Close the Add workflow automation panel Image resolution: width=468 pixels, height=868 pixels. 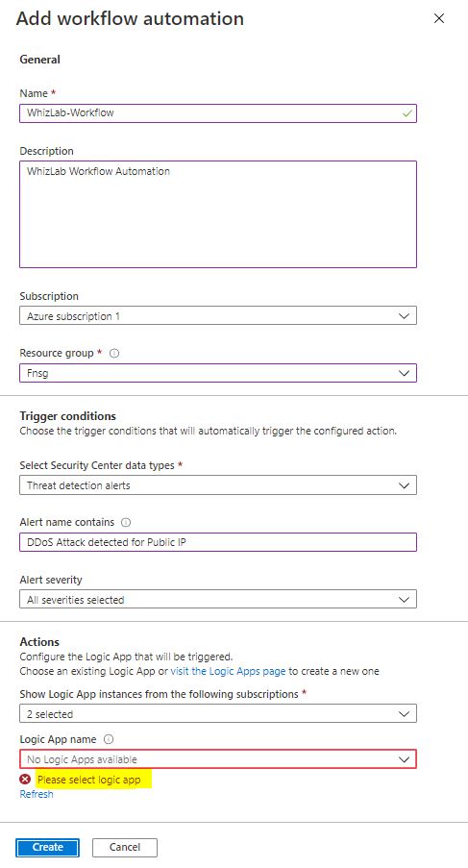point(438,19)
